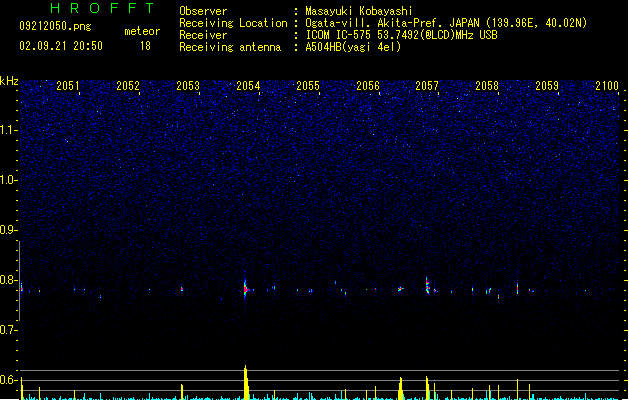Click the 2100 time axis marker
Viewport: 629px width, 400px height.
click(x=607, y=86)
